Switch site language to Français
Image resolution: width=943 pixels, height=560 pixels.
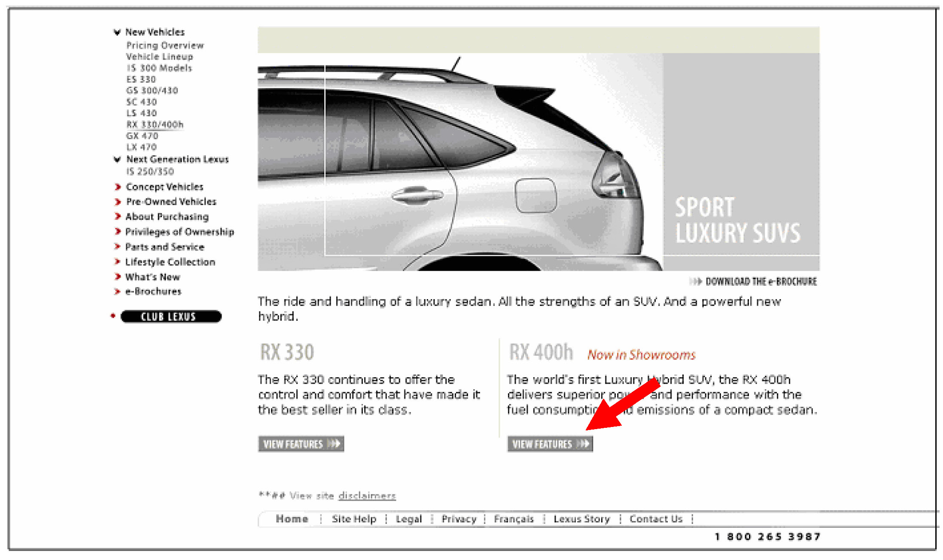pos(514,519)
